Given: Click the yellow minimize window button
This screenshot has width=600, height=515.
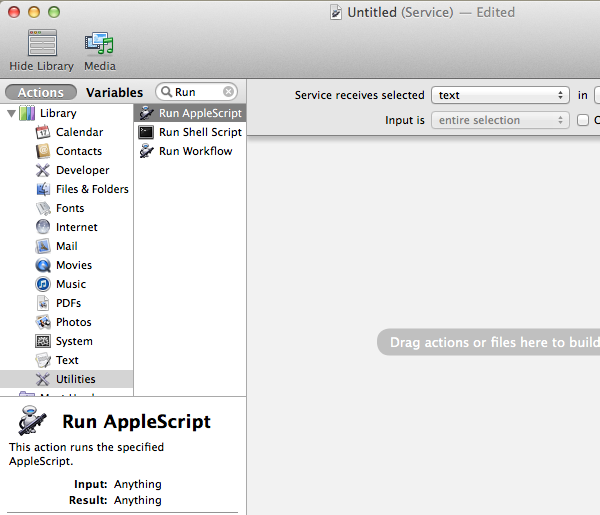Looking at the screenshot, I should 34,12.
